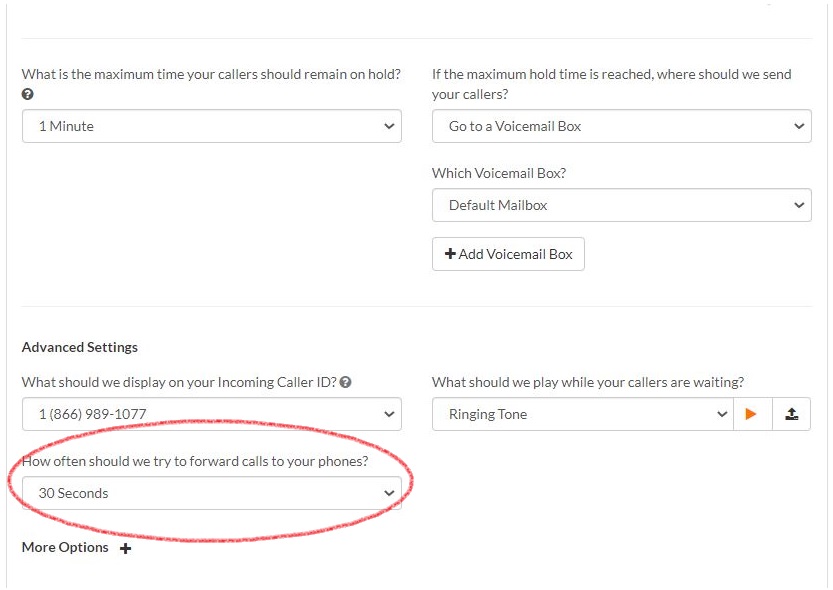
Task: Click the maximum hold time question label
Action: point(211,74)
